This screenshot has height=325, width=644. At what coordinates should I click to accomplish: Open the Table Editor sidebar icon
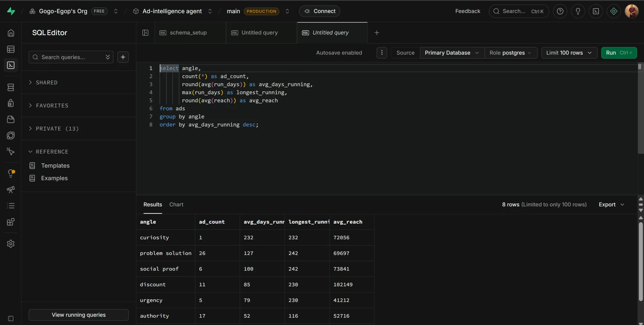click(x=11, y=49)
